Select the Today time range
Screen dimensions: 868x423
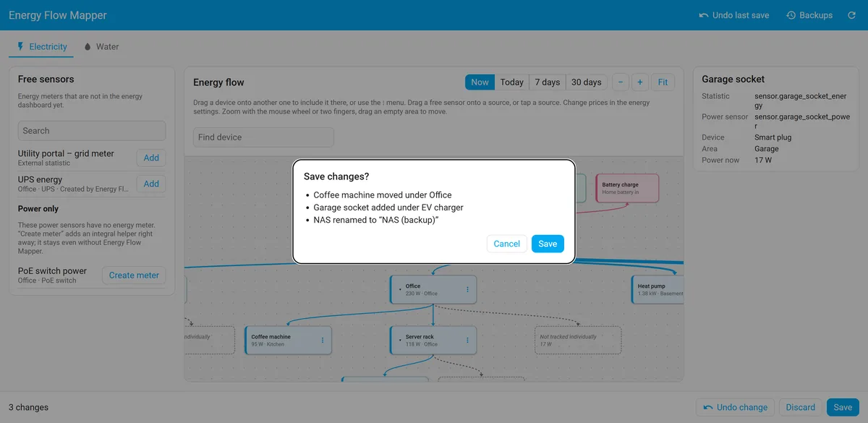pos(511,82)
